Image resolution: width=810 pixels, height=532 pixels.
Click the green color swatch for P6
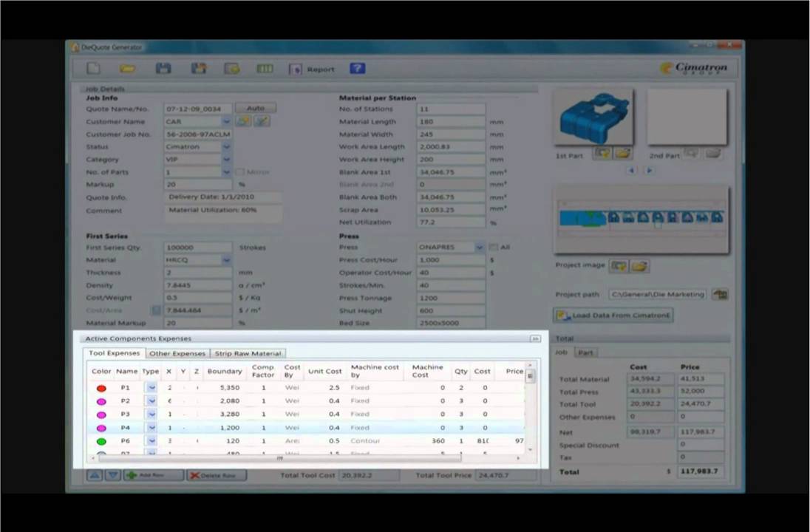click(x=101, y=441)
